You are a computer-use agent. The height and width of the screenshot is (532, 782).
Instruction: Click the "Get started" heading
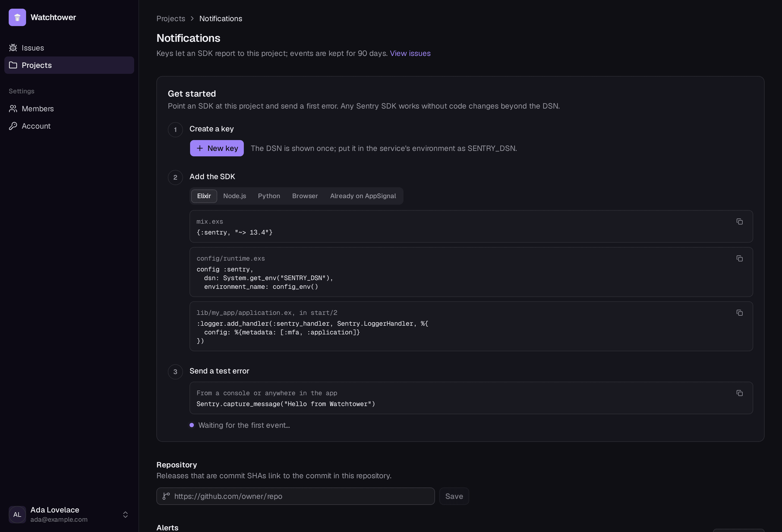192,93
